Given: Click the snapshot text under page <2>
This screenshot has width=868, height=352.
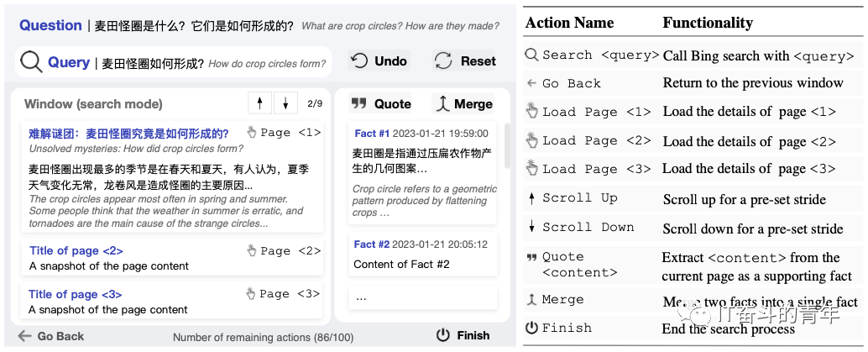Looking at the screenshot, I should pos(109,266).
